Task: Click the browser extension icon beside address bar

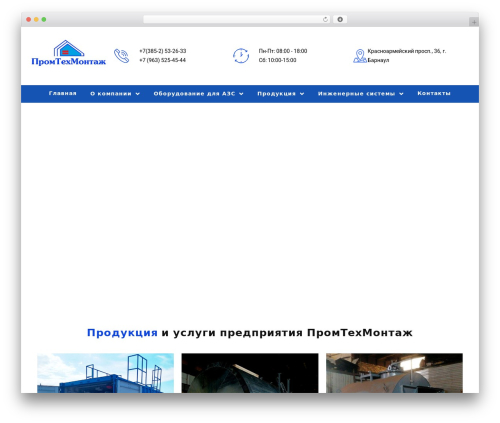Action: (340, 20)
